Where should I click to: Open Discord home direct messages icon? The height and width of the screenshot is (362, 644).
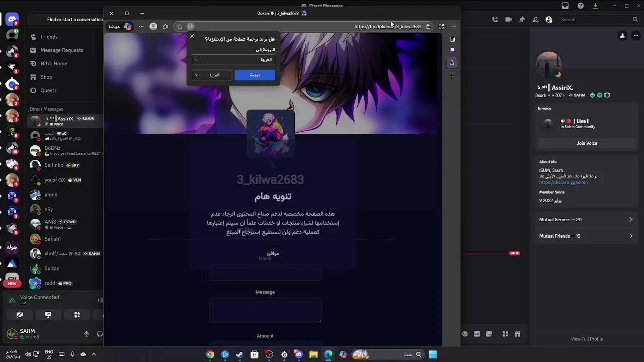[12, 20]
